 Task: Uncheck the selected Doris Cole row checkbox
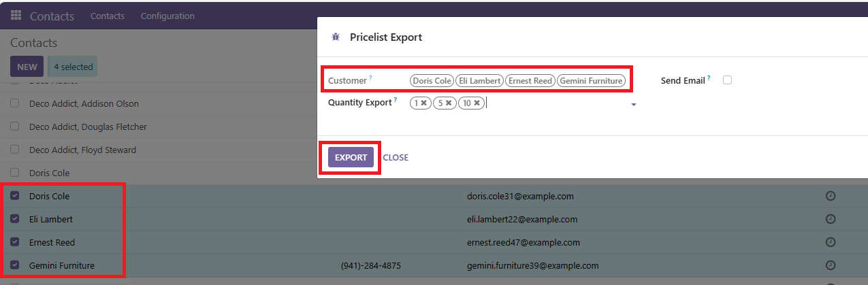tap(15, 196)
